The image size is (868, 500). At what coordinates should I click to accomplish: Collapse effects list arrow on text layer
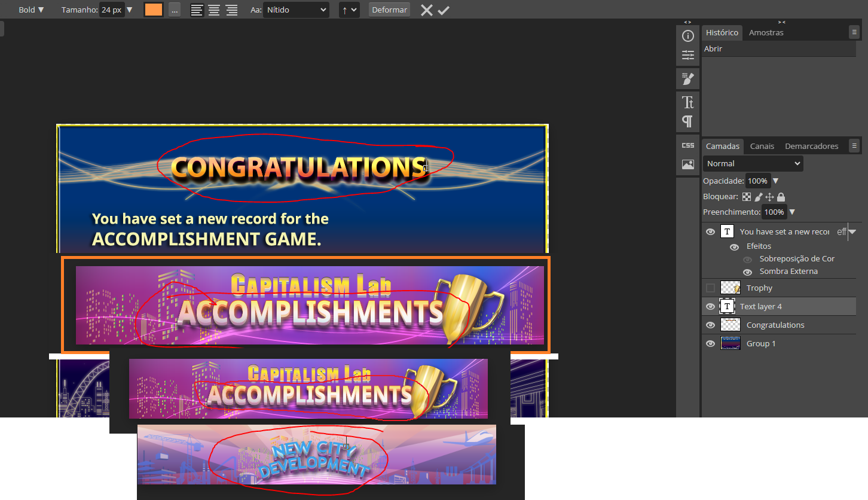click(853, 231)
